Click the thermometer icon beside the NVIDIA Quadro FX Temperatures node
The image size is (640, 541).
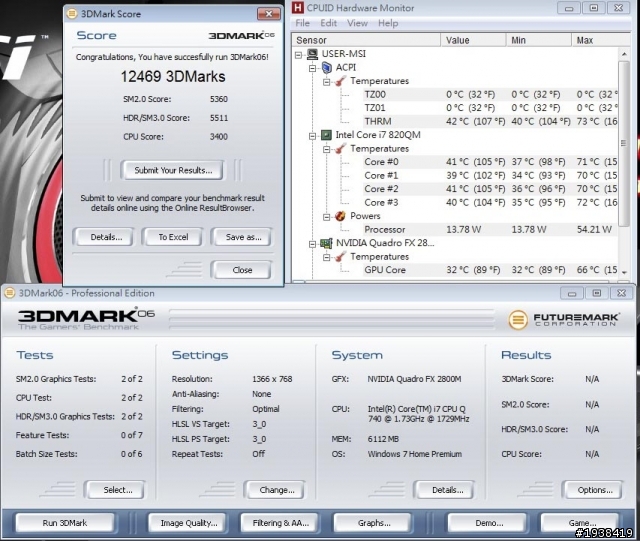coord(340,257)
